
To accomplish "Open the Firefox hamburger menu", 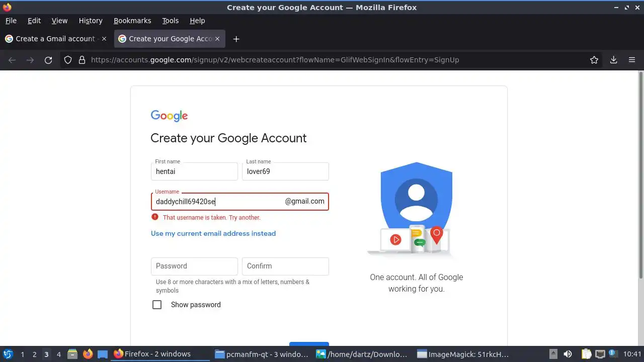I will tap(632, 60).
